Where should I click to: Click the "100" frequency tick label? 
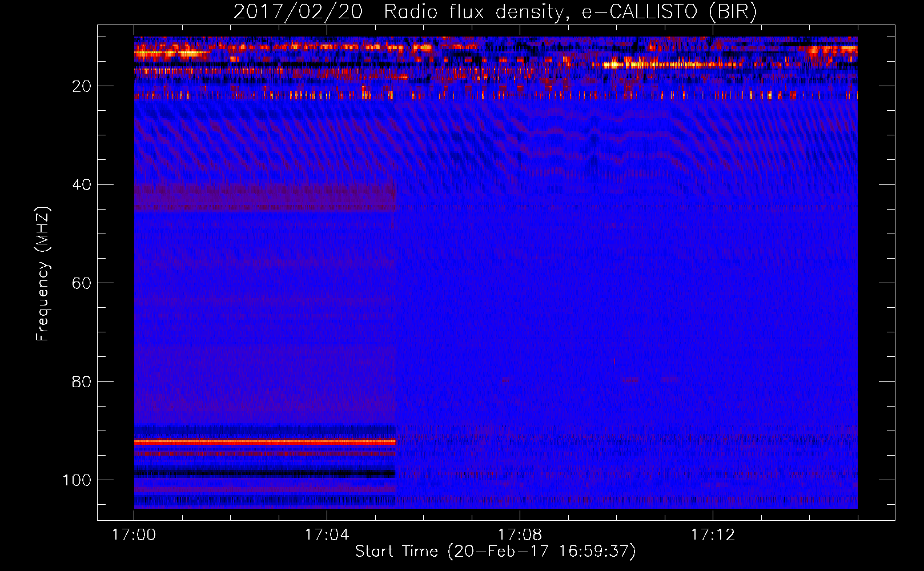(77, 480)
